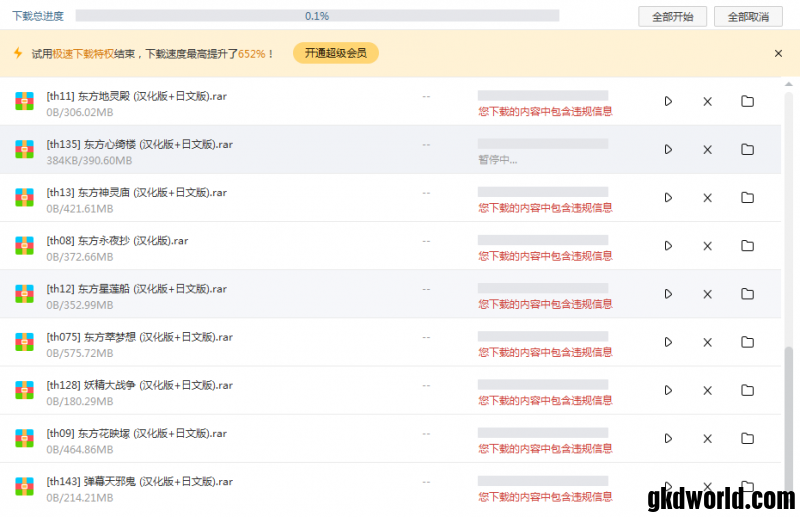Image resolution: width=800 pixels, height=517 pixels.
Task: Select file name [th12] 东方星莲船 (汉化版+日文版).rar
Action: coord(137,289)
